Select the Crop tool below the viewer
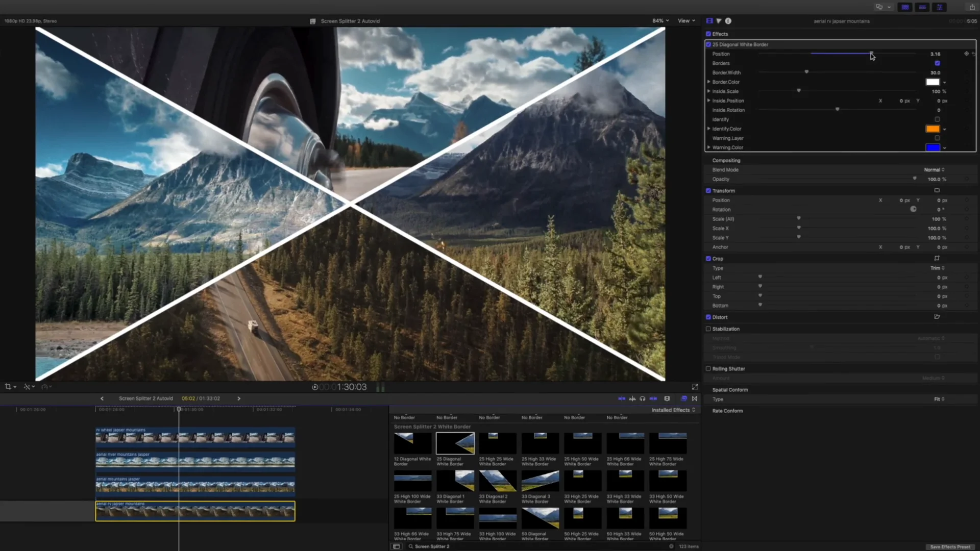Viewport: 980px width, 551px height. coord(8,386)
